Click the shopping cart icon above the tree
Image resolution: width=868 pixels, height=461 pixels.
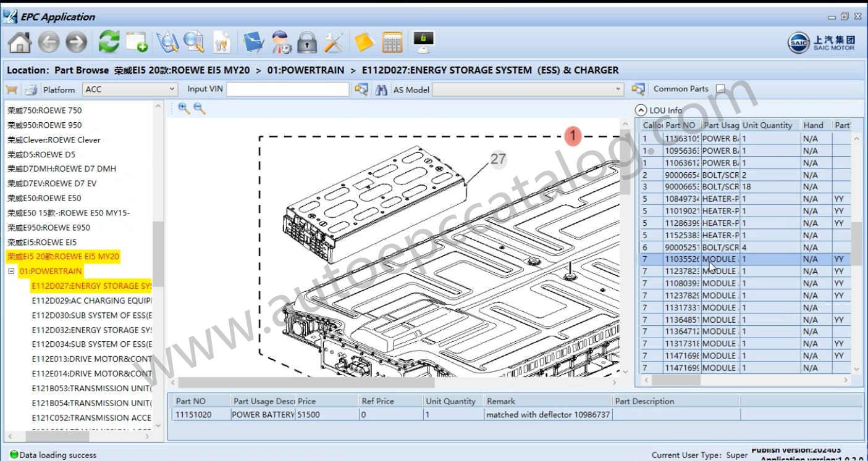click(x=11, y=89)
